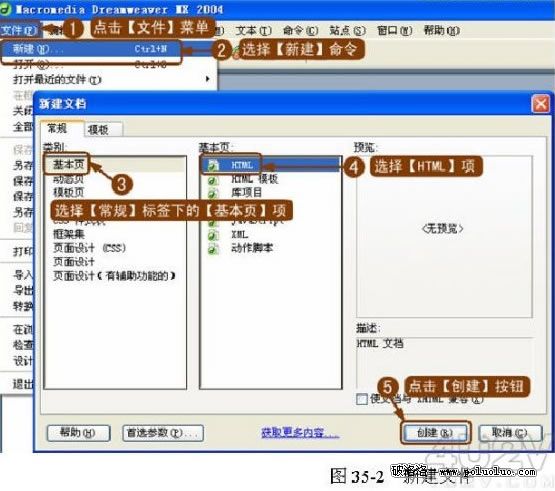Image resolution: width=555 pixels, height=491 pixels.
Task: Open the 文本(T) menu
Action: (253, 31)
